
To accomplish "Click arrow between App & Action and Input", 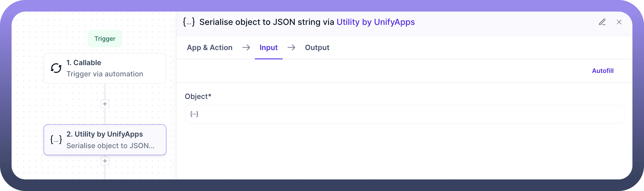I will point(246,47).
